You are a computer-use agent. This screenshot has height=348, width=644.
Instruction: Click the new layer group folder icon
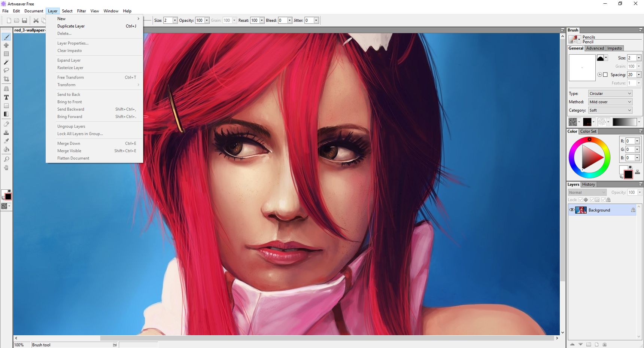[589, 344]
